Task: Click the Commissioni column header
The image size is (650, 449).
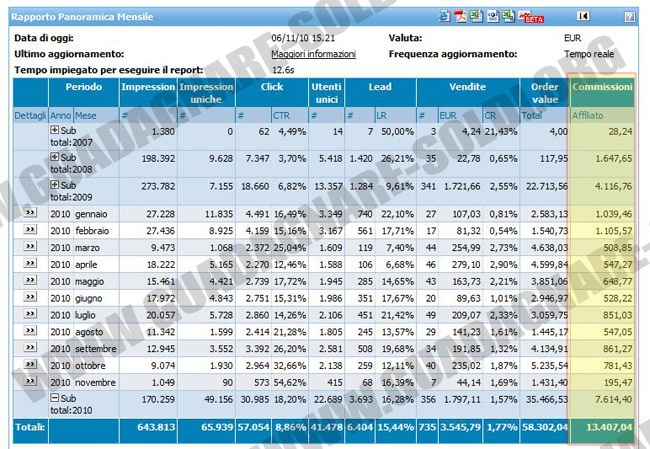Action: [602, 87]
